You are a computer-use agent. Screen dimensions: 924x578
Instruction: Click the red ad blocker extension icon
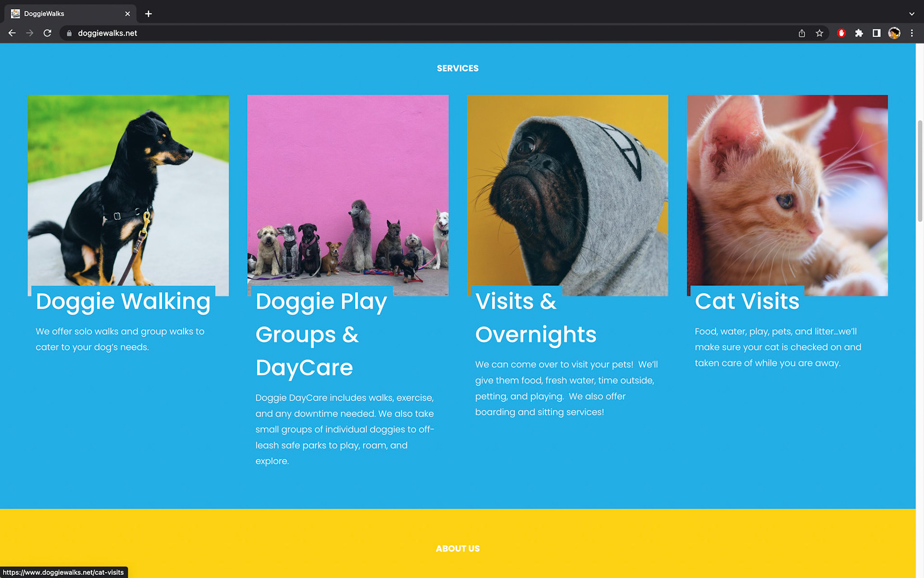click(841, 33)
